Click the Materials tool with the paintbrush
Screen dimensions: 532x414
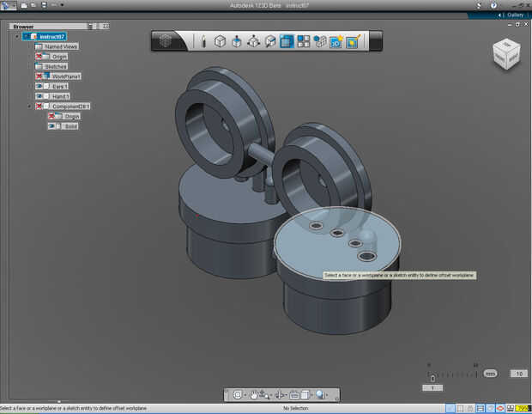point(352,40)
